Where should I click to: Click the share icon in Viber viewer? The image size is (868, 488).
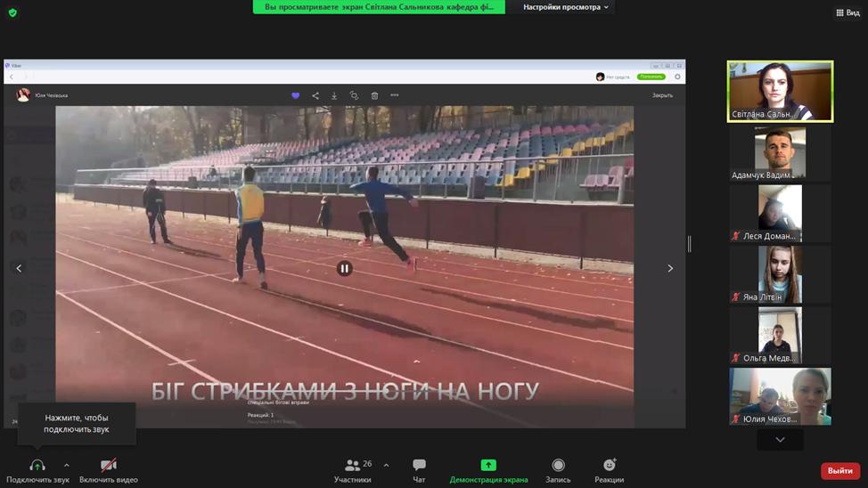pyautogui.click(x=315, y=95)
